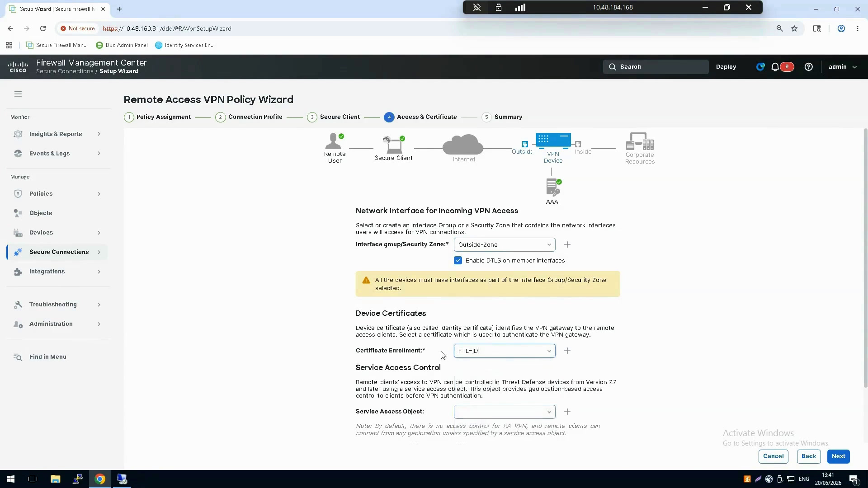Viewport: 868px width, 488px height.
Task: Uncheck Enable DTLS on member interfaces
Action: coord(458,260)
